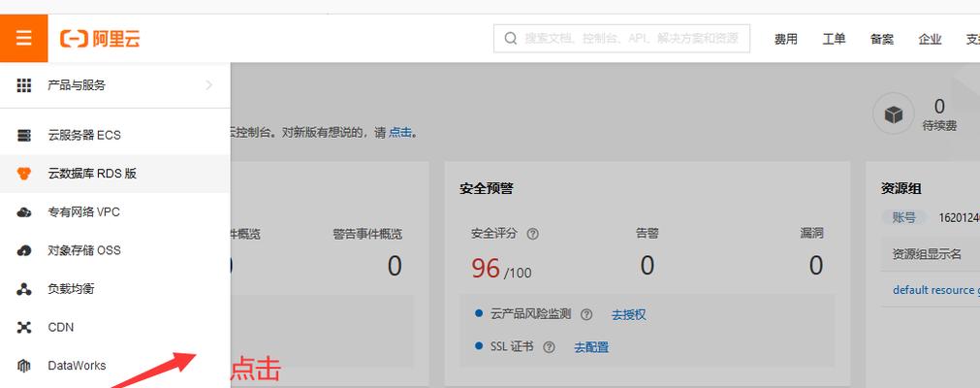
Task: Click the ECS server icon
Action: click(x=24, y=135)
